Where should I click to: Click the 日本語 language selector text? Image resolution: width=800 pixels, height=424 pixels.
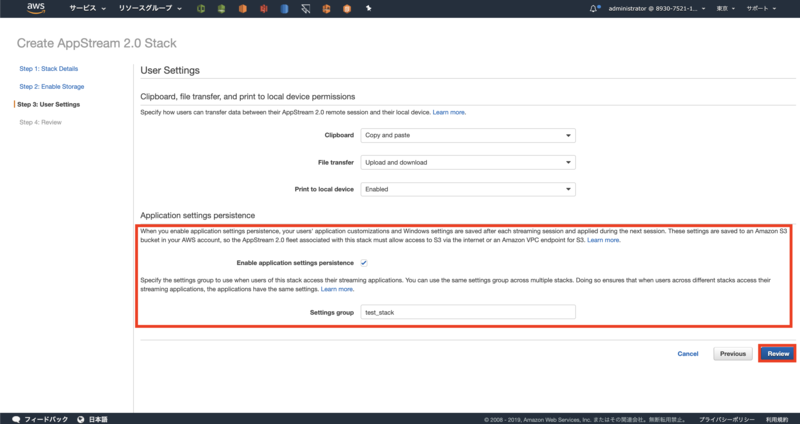[x=98, y=419]
